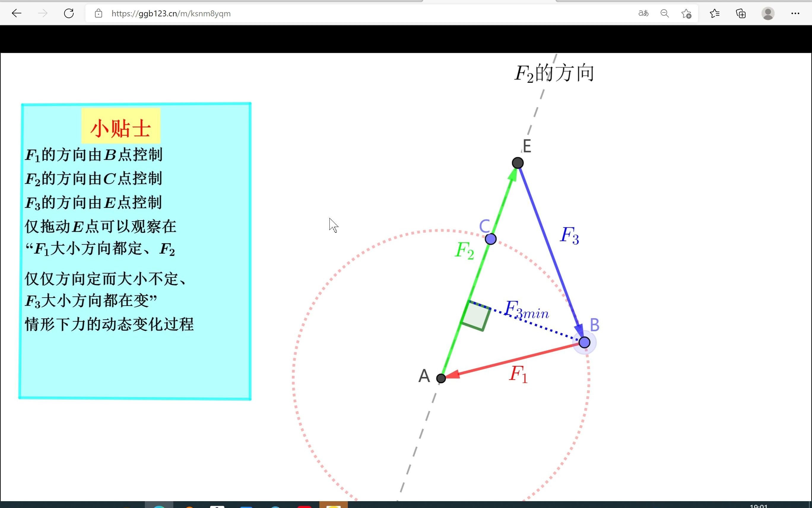Open the translate page icon
The image size is (812, 508).
click(643, 13)
